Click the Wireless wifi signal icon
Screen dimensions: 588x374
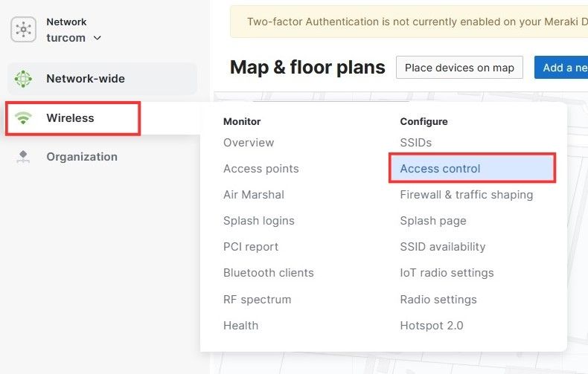tap(24, 118)
